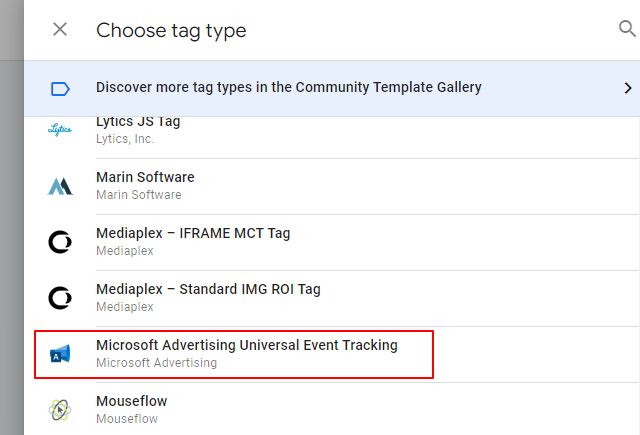Click the Marin Software logo icon
This screenshot has height=435, width=640.
[60, 186]
